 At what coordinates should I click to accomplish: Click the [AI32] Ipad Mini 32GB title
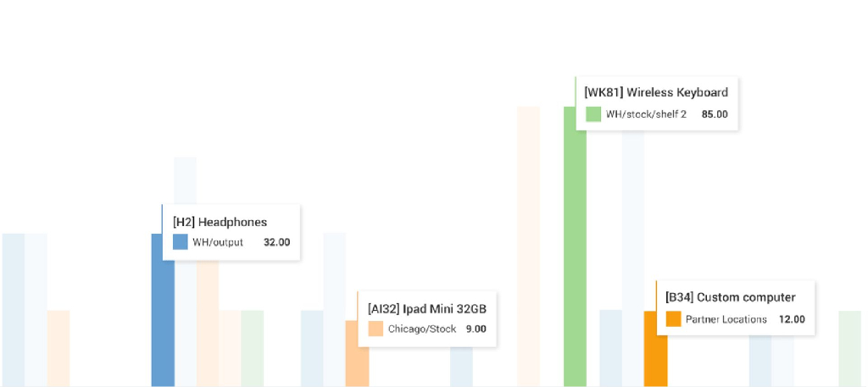pos(426,308)
